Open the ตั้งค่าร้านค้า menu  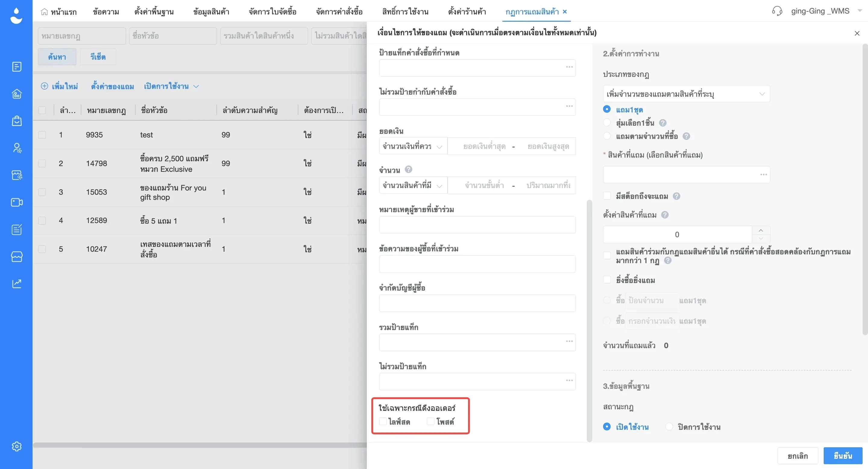coord(467,12)
